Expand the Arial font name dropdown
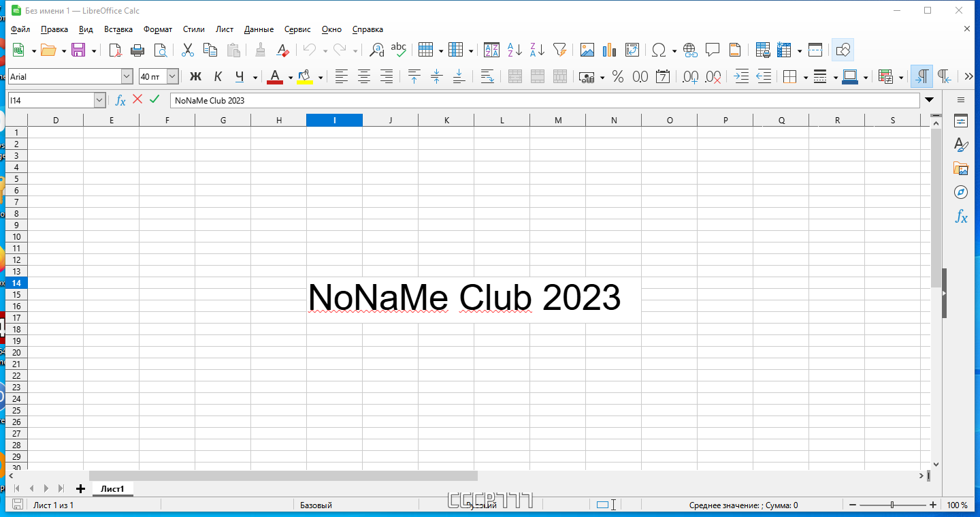 pos(127,77)
